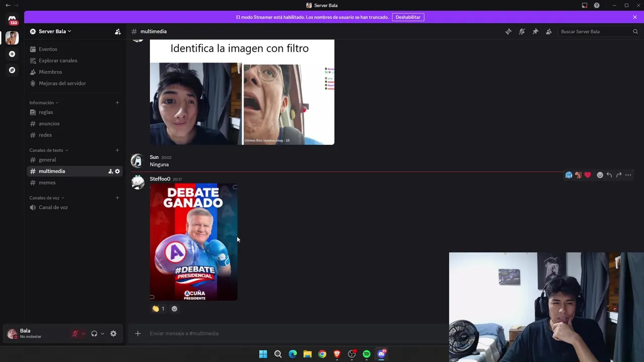
Task: React with cold face emoji
Action: (569, 175)
